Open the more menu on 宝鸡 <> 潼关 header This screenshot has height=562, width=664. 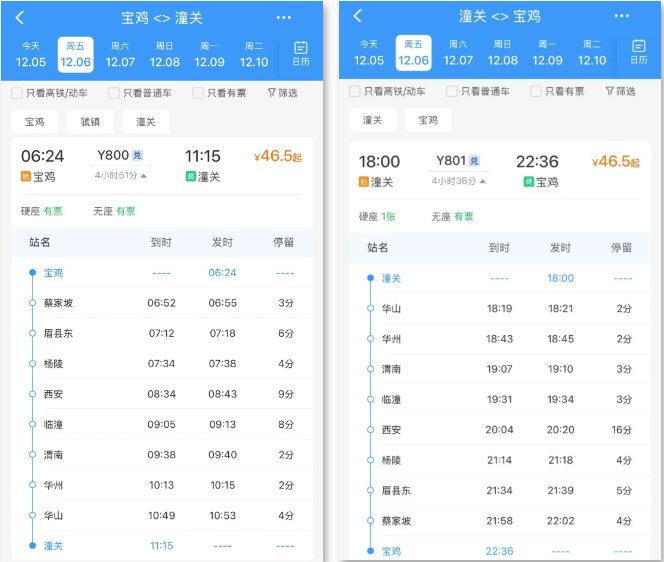[284, 18]
